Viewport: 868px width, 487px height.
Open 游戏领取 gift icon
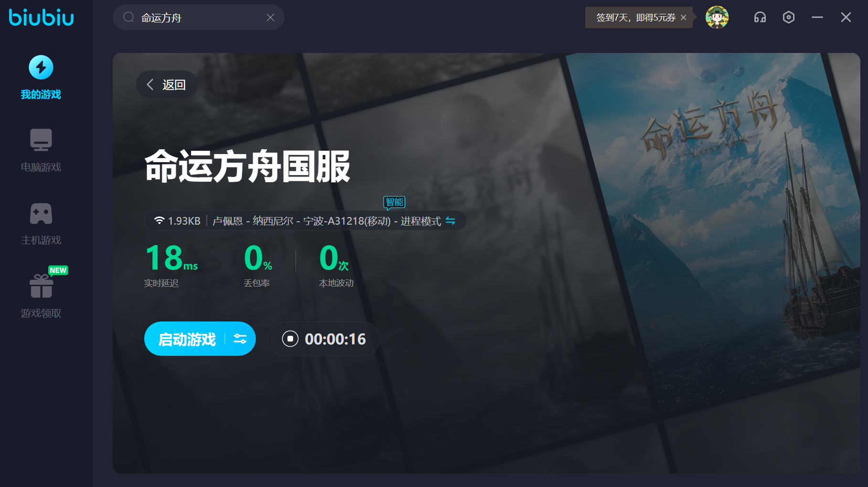click(41, 287)
